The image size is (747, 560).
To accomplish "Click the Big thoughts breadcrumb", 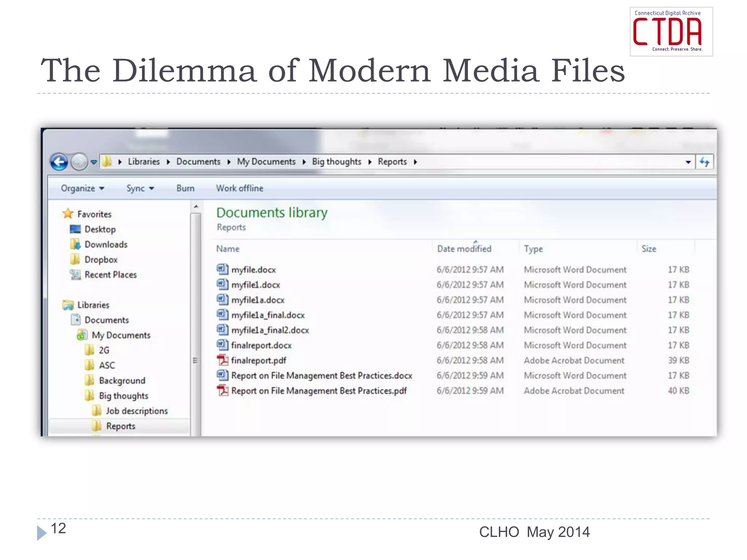I will [337, 162].
